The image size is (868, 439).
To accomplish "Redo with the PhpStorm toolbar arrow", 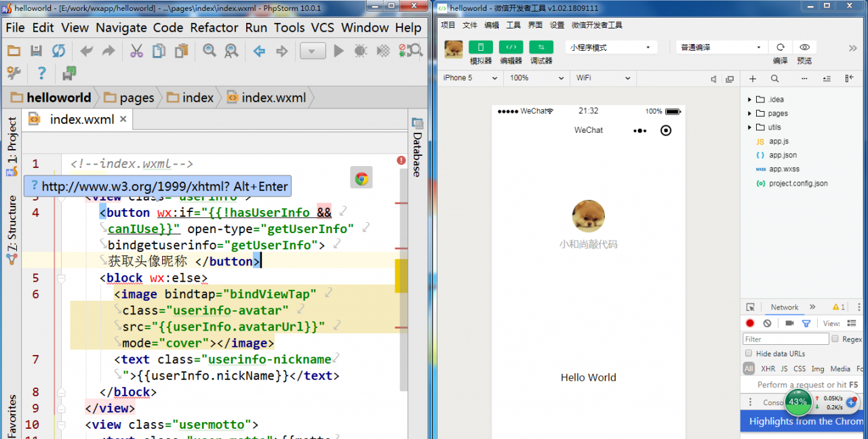I will click(108, 51).
